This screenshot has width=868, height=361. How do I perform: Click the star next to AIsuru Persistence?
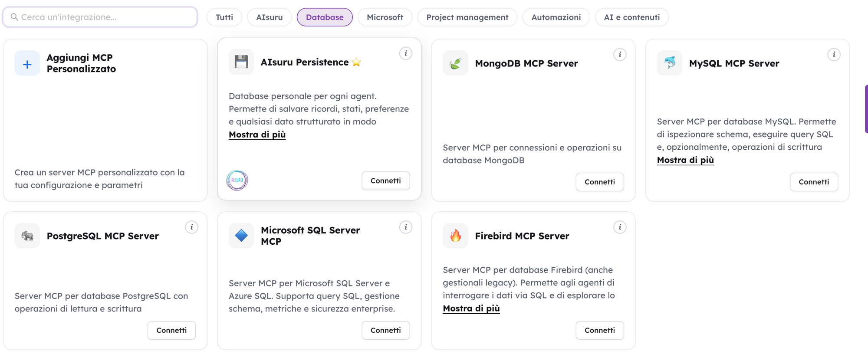[x=356, y=62]
